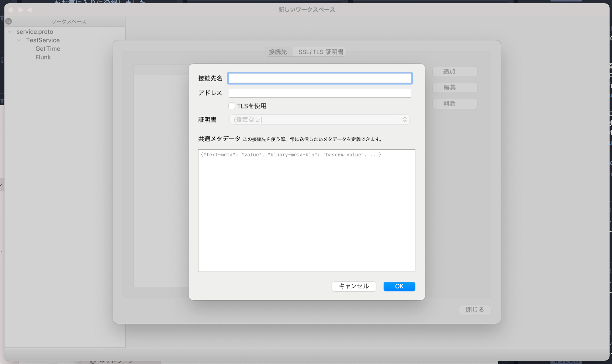Image resolution: width=612 pixels, height=364 pixels.
Task: Click the 編集 button
Action: [x=454, y=88]
